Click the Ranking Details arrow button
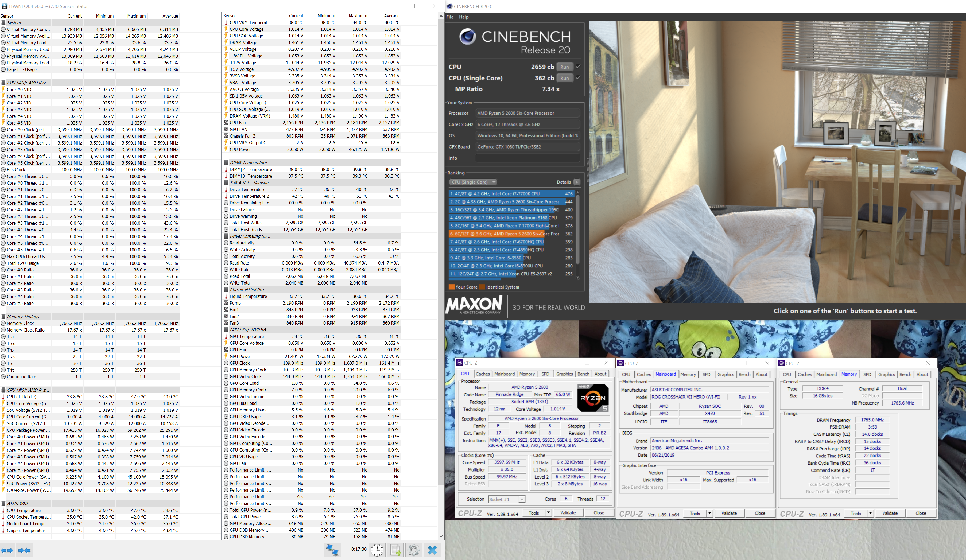 [x=577, y=182]
